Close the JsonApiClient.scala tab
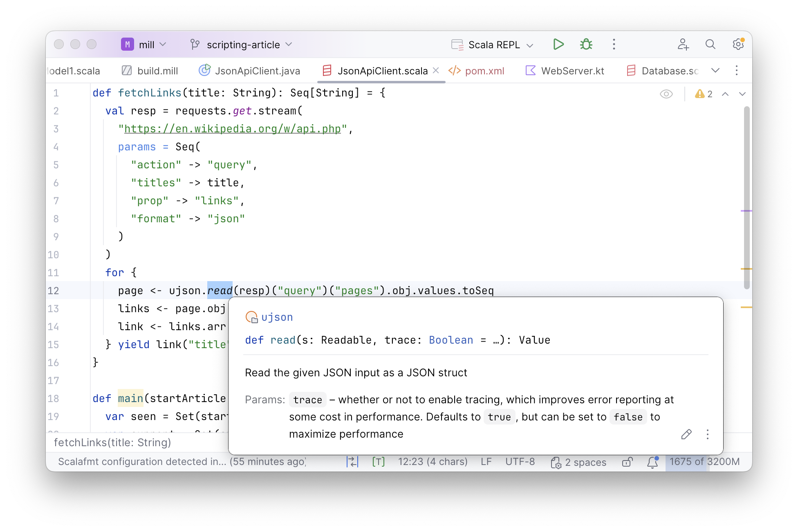Image resolution: width=798 pixels, height=532 pixels. pos(435,70)
